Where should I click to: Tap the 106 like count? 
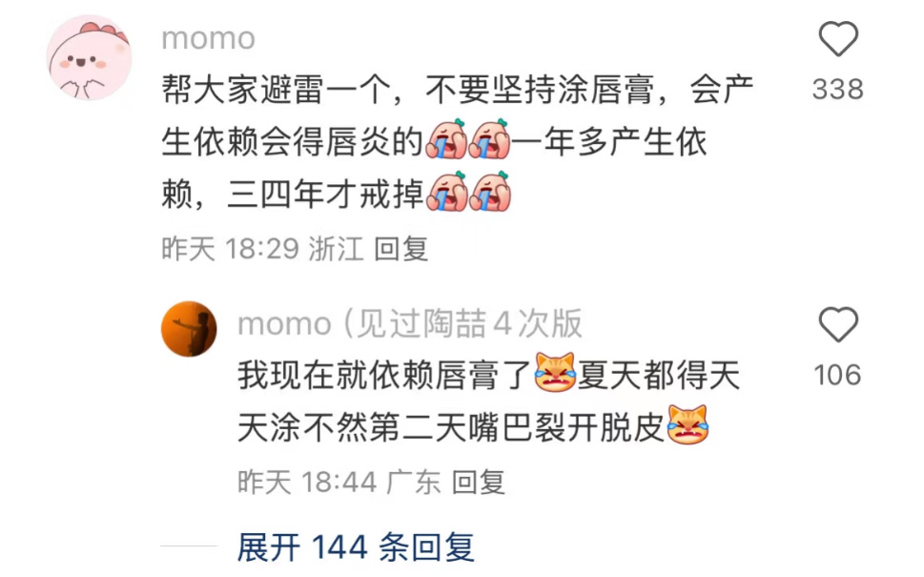[837, 376]
